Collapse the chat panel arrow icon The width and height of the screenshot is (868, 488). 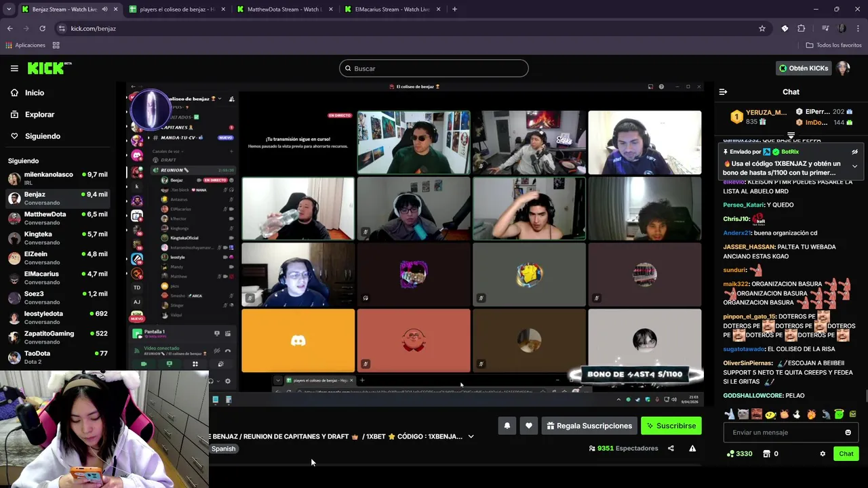(x=723, y=91)
